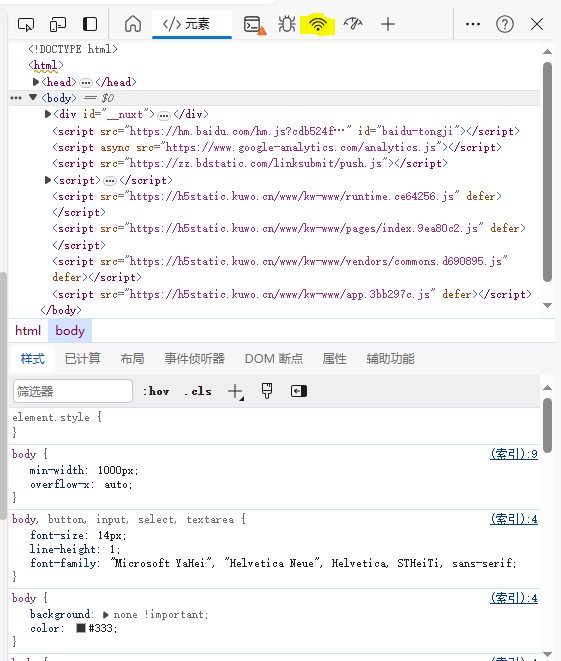Toggle device emulation mode
Image resolution: width=561 pixels, height=661 pixels.
click(58, 24)
